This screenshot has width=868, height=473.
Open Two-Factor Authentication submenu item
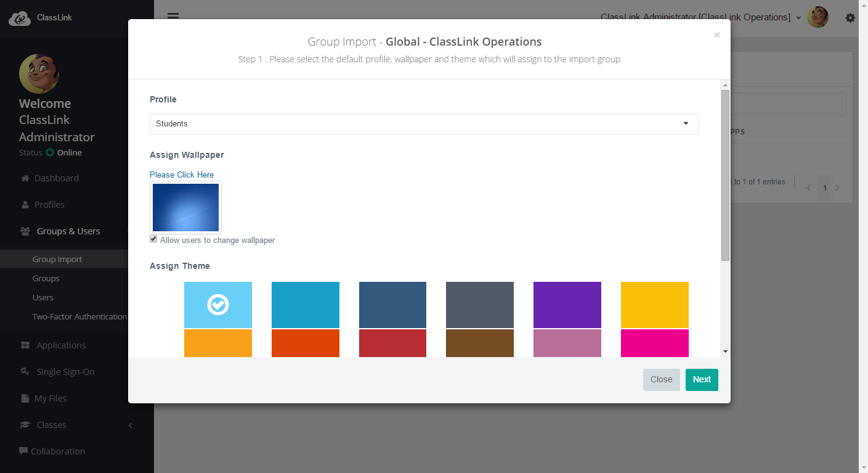coord(79,317)
